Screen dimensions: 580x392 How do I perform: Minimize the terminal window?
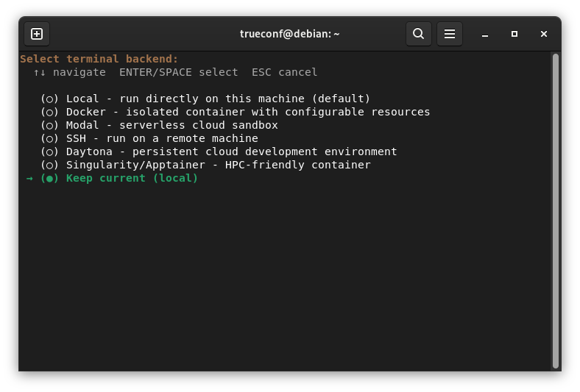tap(485, 34)
